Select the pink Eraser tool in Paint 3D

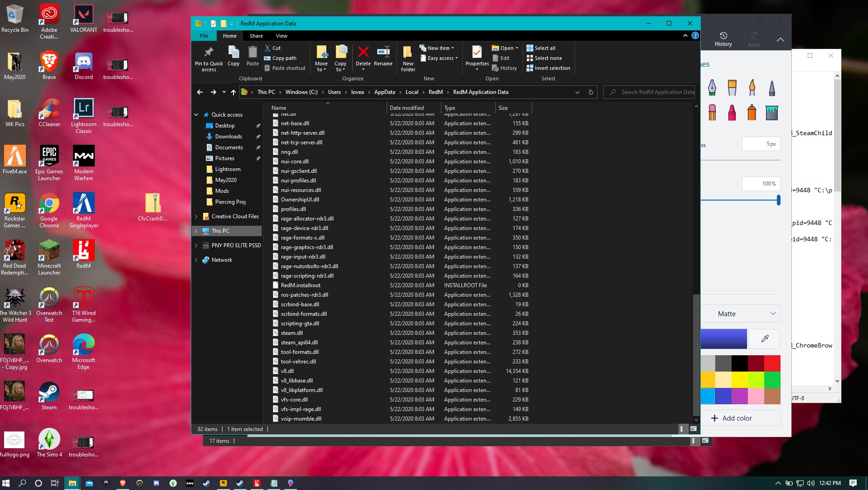point(712,113)
